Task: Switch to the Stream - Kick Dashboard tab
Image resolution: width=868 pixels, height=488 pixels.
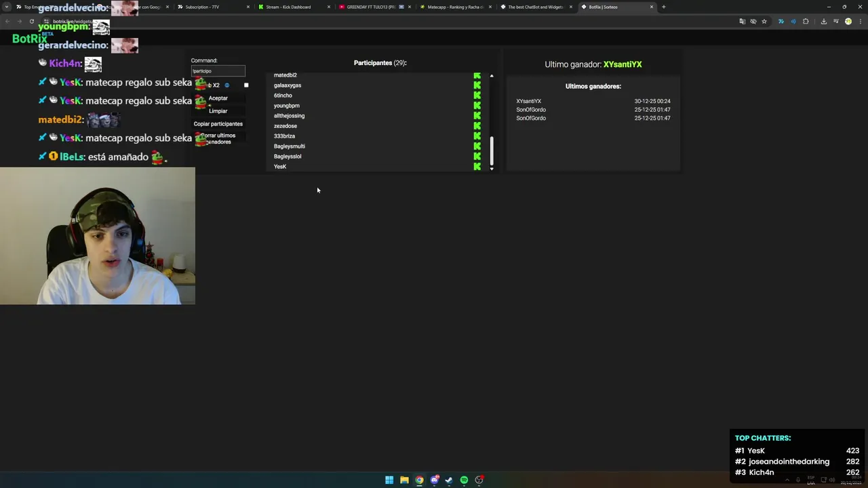Action: (294, 7)
